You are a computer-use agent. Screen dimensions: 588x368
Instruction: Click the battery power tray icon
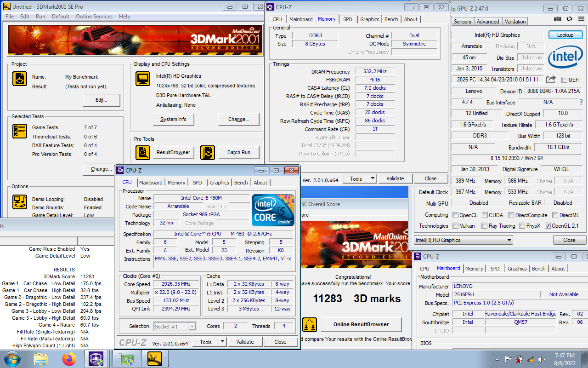click(519, 359)
